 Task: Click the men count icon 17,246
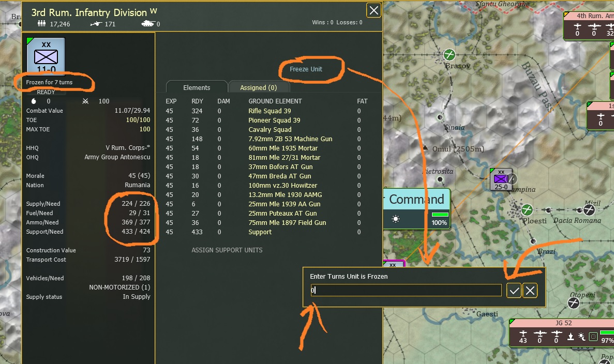tap(41, 24)
